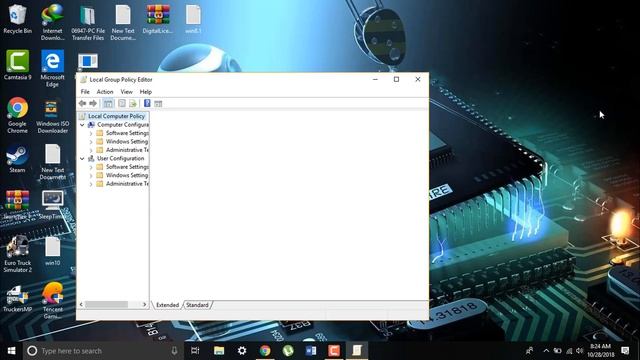This screenshot has height=360, width=640.
Task: Open Task View from taskbar
Action: pyautogui.click(x=195, y=351)
